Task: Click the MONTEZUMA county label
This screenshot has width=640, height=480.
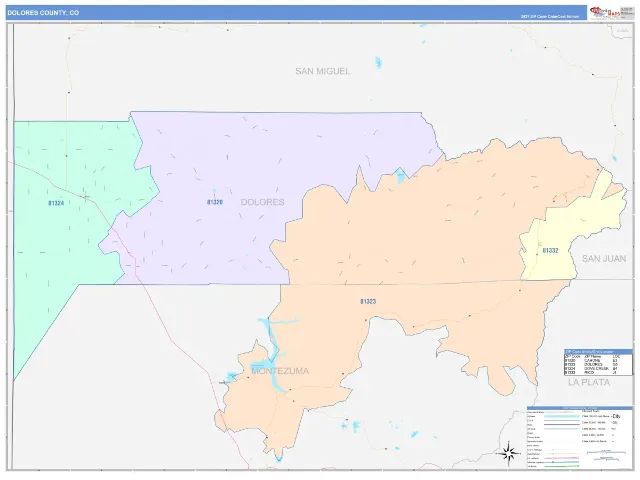Action: click(280, 371)
